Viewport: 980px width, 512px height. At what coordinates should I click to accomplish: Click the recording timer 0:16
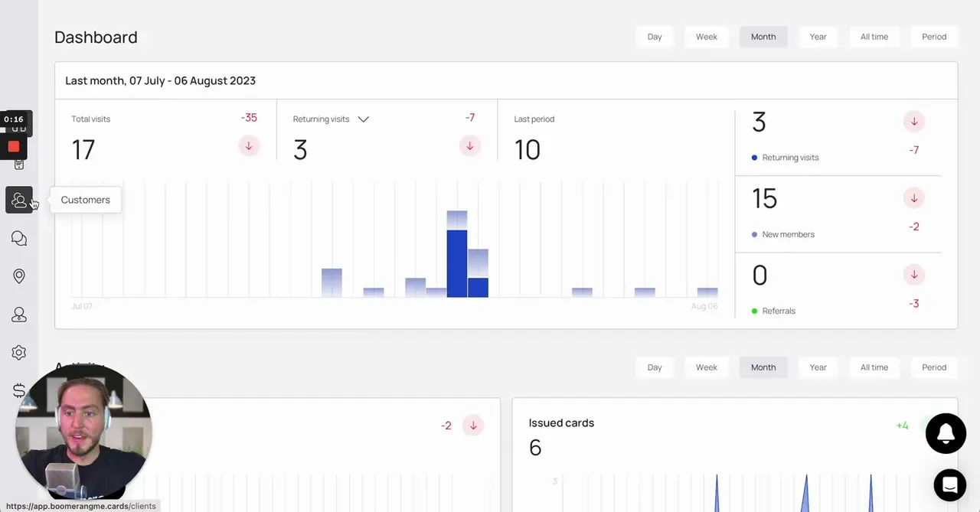14,119
